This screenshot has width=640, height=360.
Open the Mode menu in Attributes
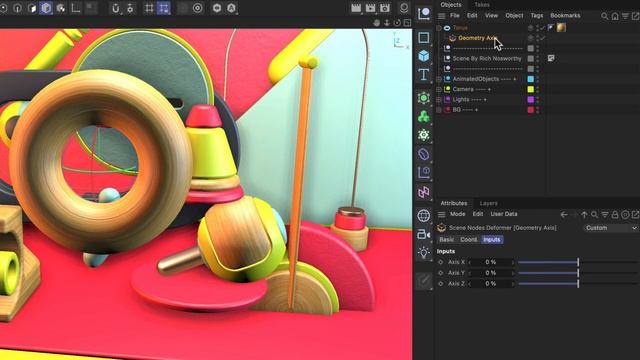click(x=458, y=214)
